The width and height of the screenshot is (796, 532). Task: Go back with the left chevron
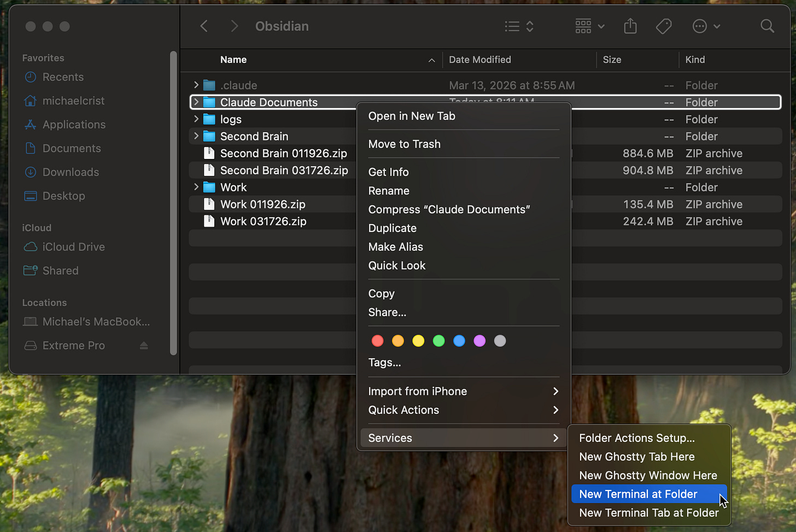point(204,26)
